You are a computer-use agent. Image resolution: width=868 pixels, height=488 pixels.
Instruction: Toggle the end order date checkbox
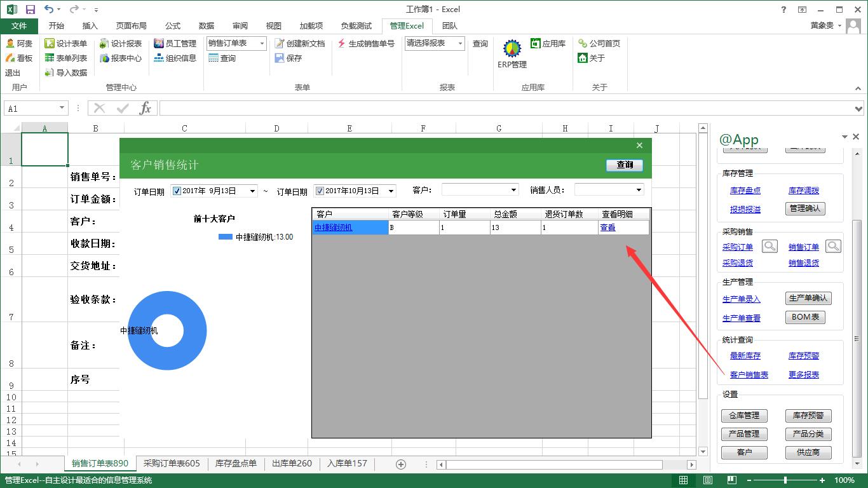coord(320,191)
